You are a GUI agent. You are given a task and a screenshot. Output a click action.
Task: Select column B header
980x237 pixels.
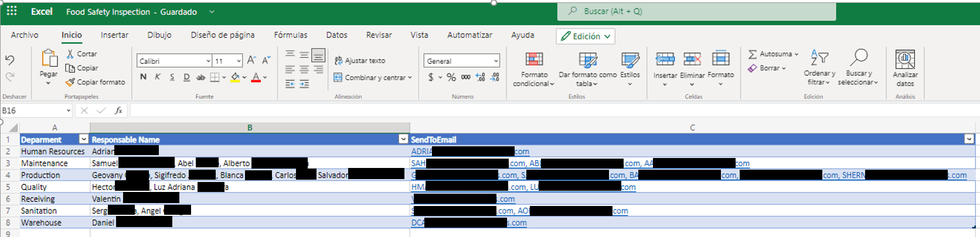[250, 128]
